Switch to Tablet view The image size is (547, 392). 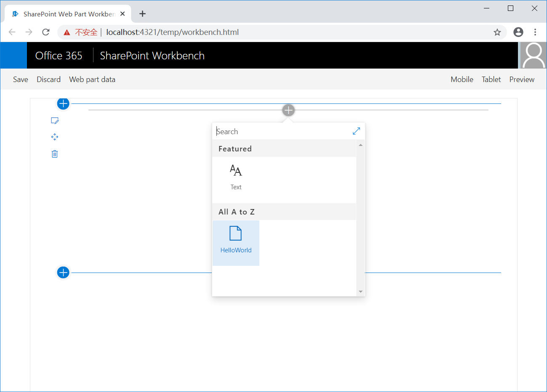491,79
